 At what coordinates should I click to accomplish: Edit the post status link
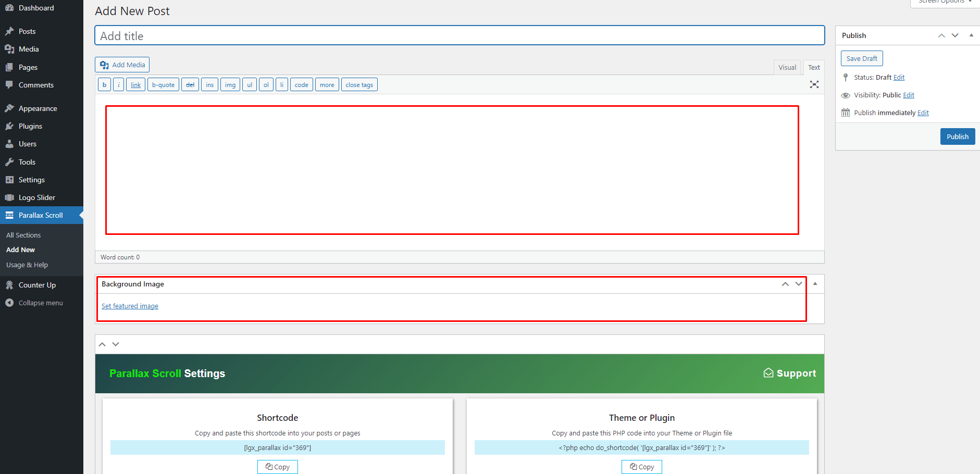click(x=899, y=78)
